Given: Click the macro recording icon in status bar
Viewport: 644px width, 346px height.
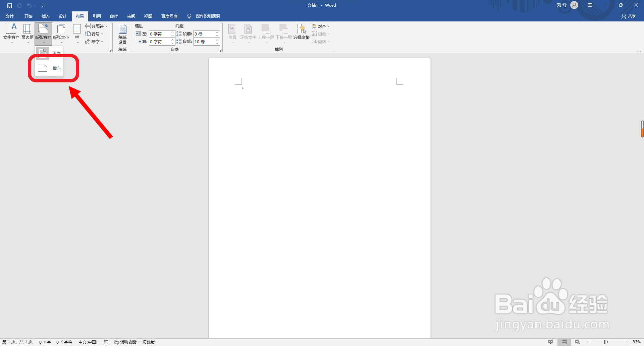Looking at the screenshot, I should pos(106,342).
